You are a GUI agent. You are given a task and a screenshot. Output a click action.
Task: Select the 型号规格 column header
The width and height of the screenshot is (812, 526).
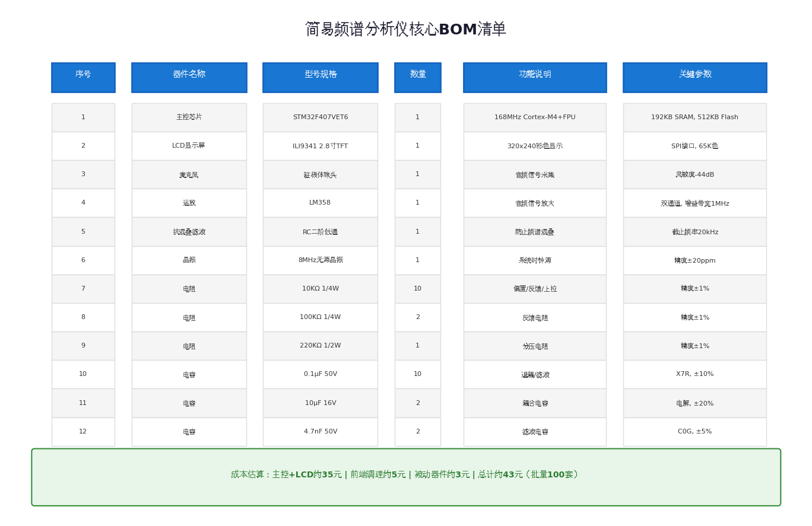[x=321, y=78]
